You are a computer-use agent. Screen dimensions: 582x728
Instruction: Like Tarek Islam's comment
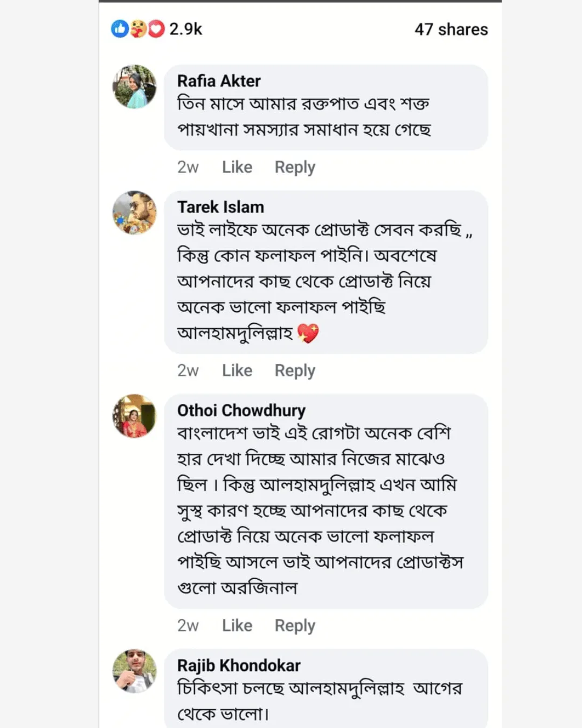tap(237, 370)
